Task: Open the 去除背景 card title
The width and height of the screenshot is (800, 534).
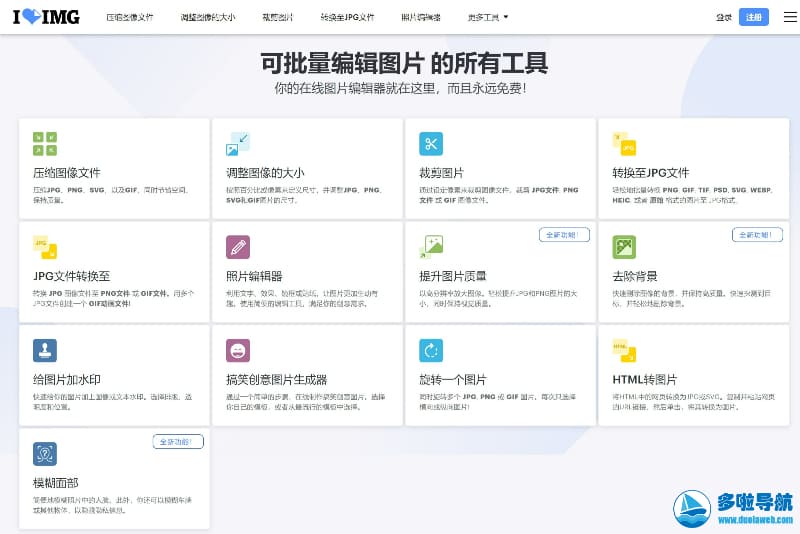Action: 635,276
